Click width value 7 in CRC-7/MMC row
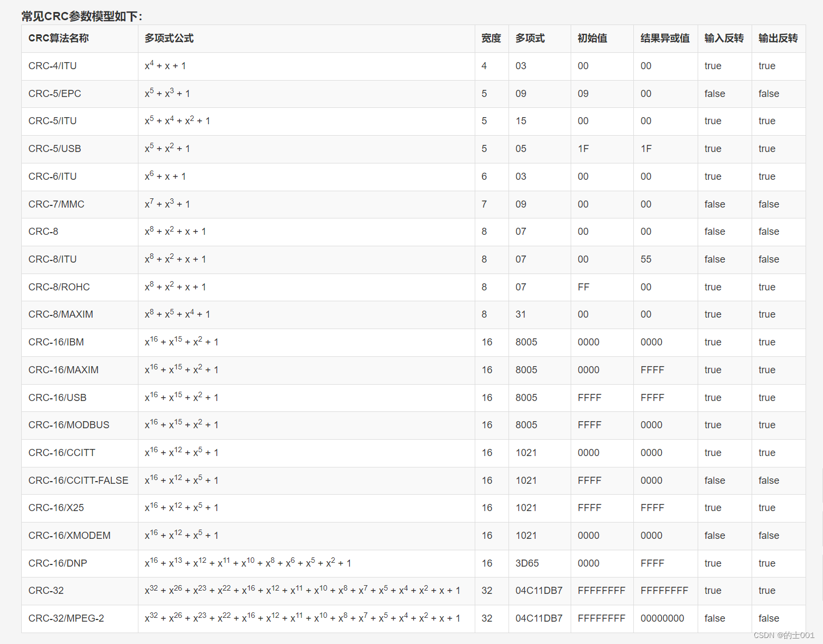Viewport: 823px width, 644px height. click(484, 204)
